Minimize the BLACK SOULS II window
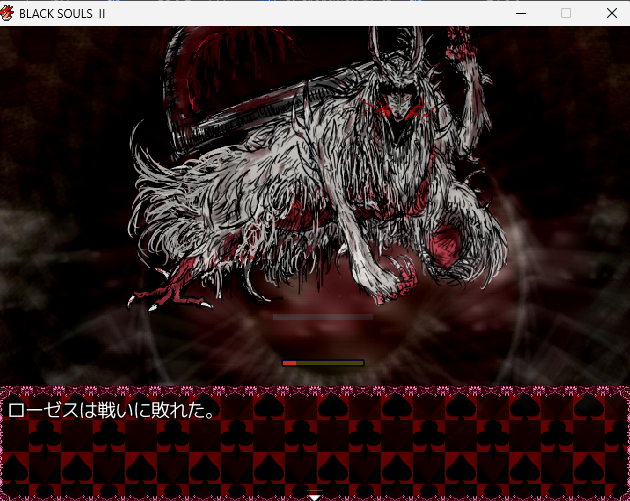This screenshot has width=630, height=501. pos(520,13)
